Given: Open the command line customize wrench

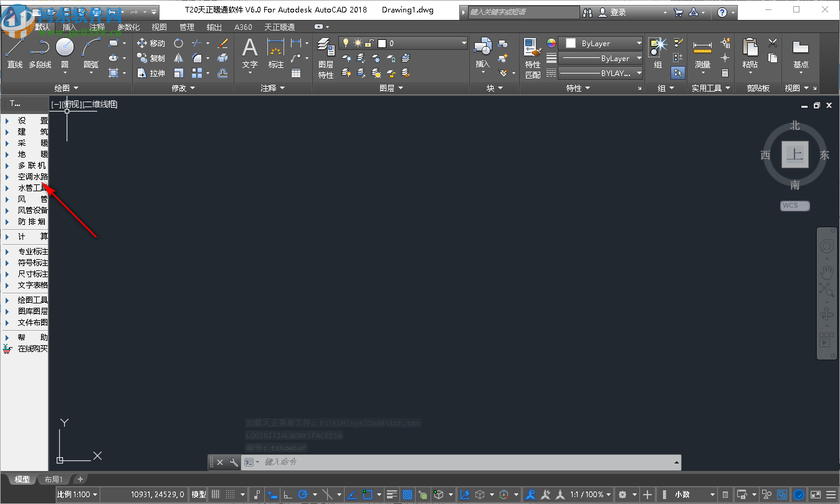Looking at the screenshot, I should pos(234,462).
